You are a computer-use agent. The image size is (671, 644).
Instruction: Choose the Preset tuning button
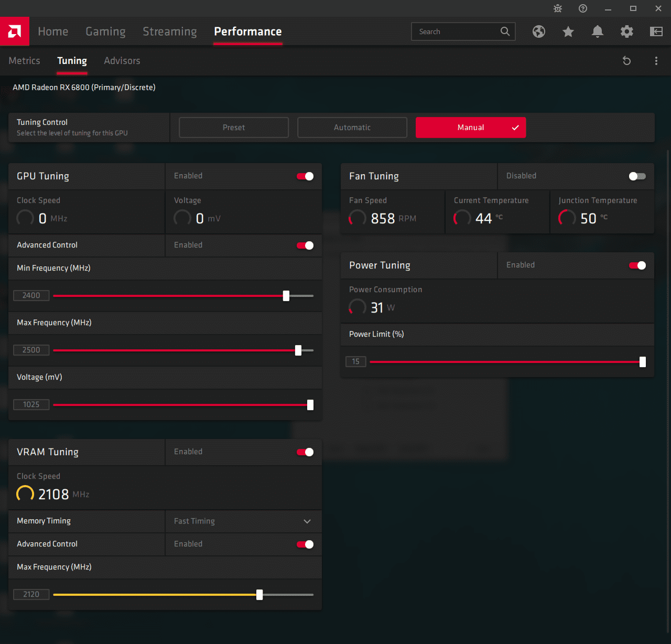[x=234, y=127]
